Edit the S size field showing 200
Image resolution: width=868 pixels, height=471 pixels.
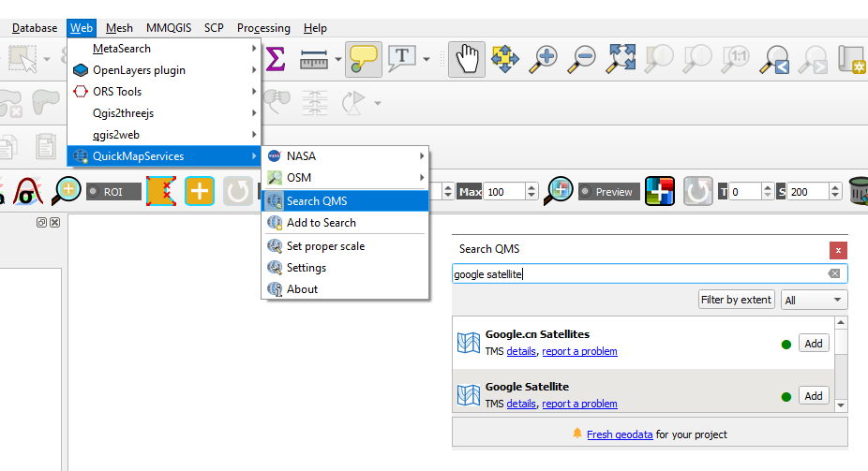coord(808,192)
